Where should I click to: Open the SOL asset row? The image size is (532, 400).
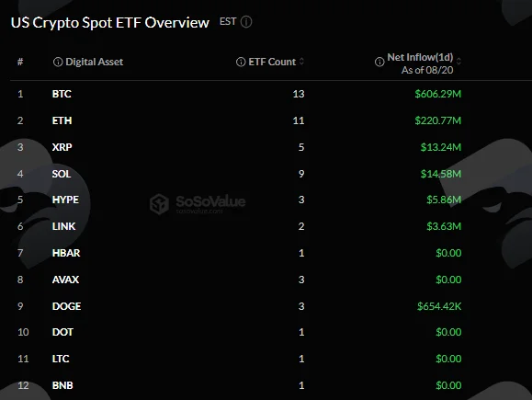[x=271, y=174]
